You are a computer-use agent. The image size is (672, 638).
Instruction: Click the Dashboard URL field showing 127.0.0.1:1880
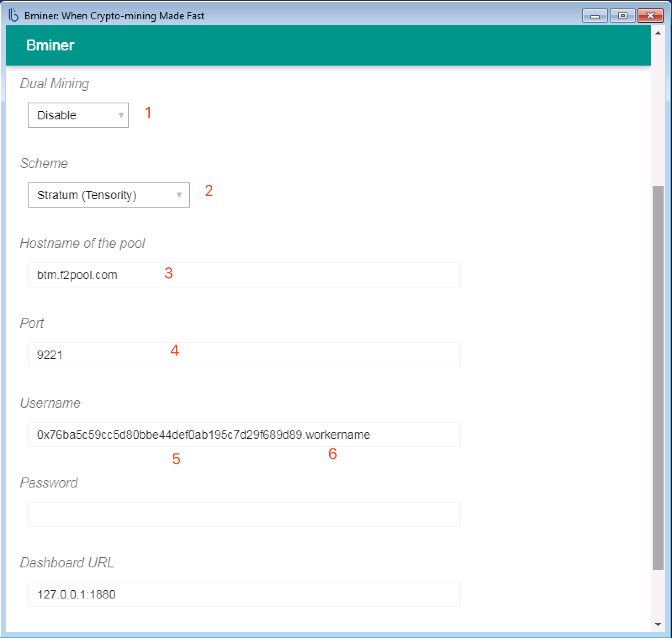(x=244, y=594)
